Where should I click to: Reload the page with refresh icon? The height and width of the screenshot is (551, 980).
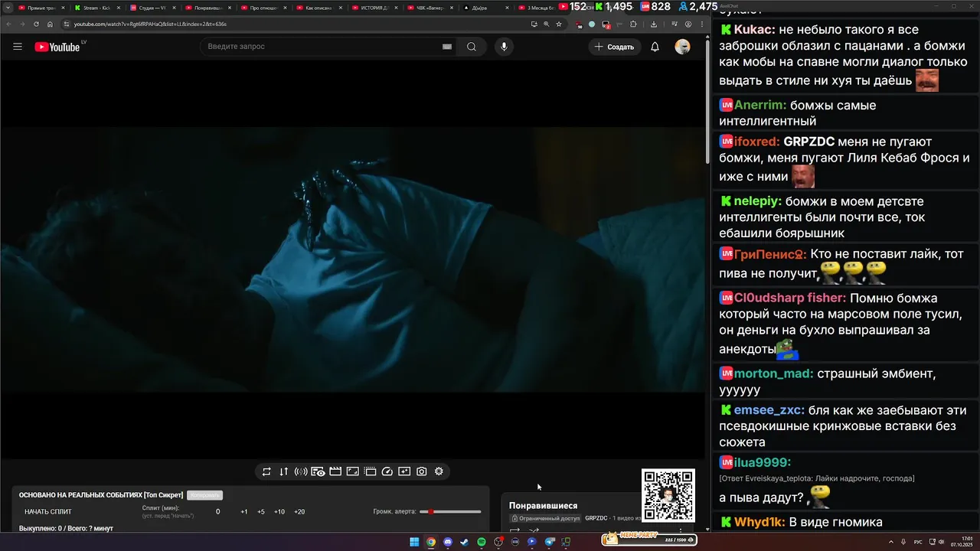[36, 24]
